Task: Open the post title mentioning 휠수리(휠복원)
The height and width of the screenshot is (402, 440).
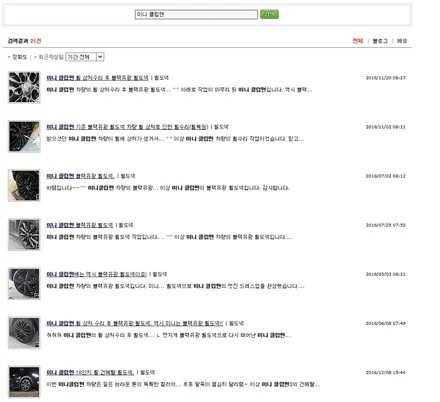Action: (127, 127)
